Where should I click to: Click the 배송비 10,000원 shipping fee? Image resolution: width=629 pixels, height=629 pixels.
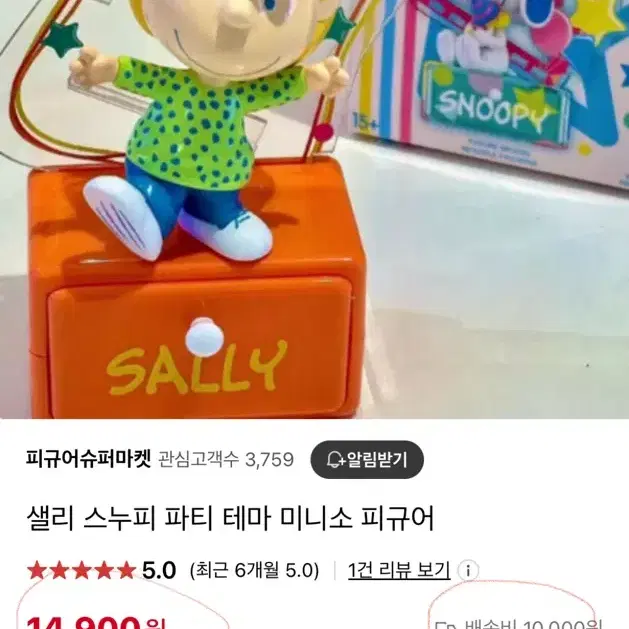(534, 624)
